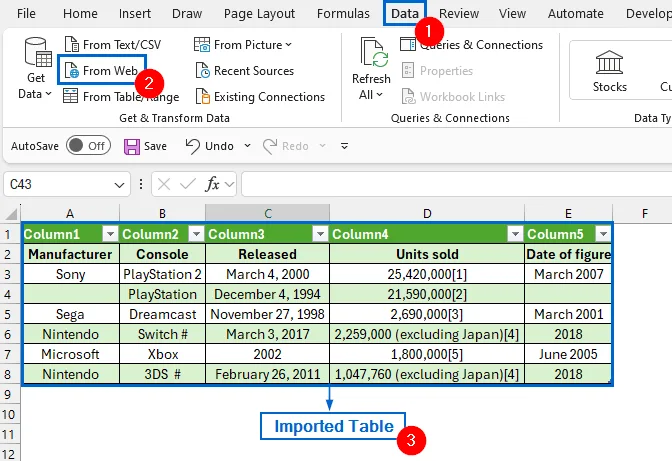The height and width of the screenshot is (461, 672).
Task: Toggle AutoSave switch on
Action: pos(89,146)
